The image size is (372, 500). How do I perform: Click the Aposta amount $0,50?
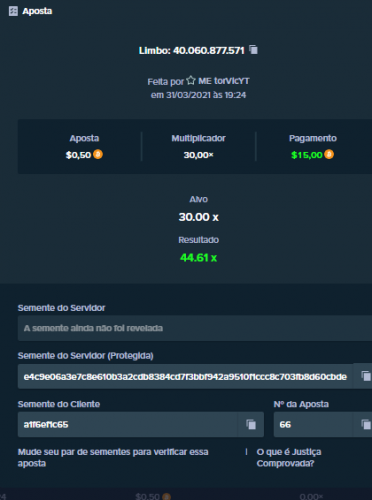click(78, 155)
